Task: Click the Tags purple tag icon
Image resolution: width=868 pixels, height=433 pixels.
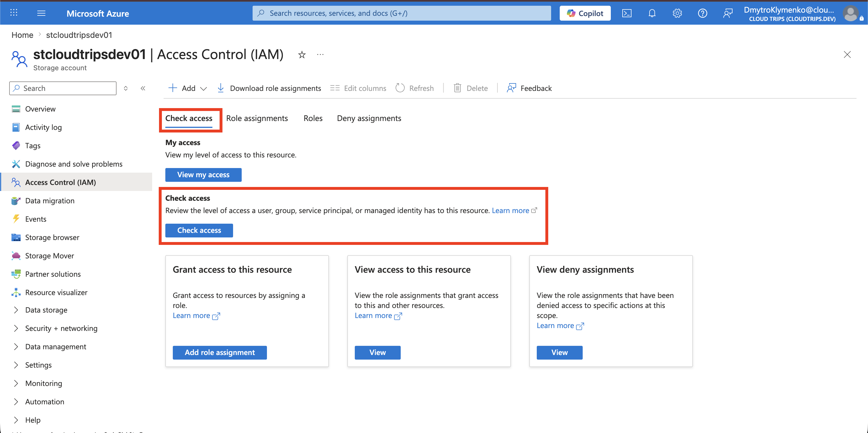Action: (16, 145)
